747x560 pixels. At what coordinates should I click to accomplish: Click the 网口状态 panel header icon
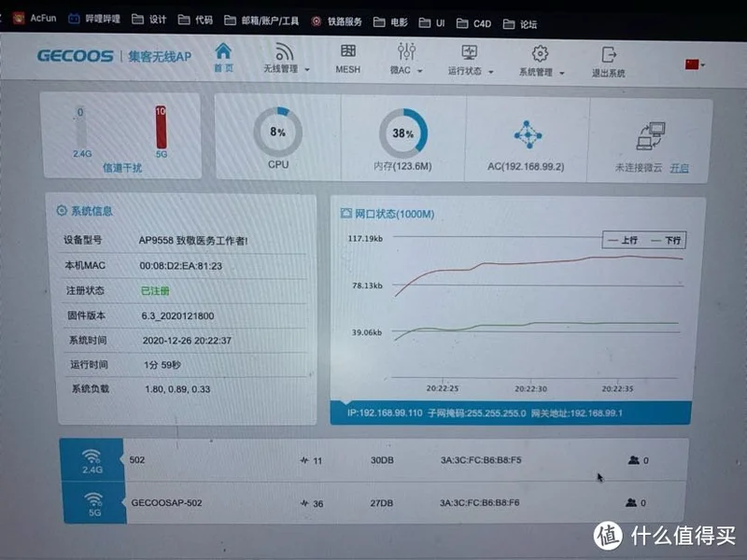click(x=345, y=213)
